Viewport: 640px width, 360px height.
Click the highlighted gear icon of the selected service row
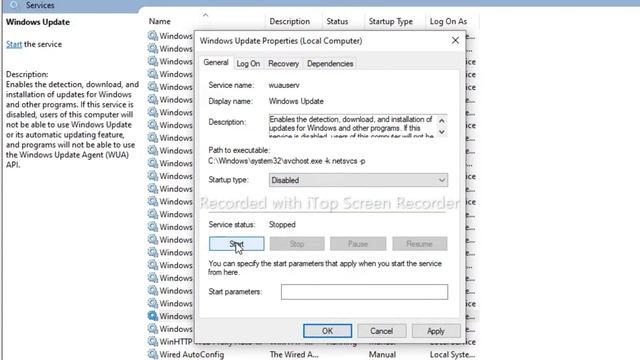point(153,316)
